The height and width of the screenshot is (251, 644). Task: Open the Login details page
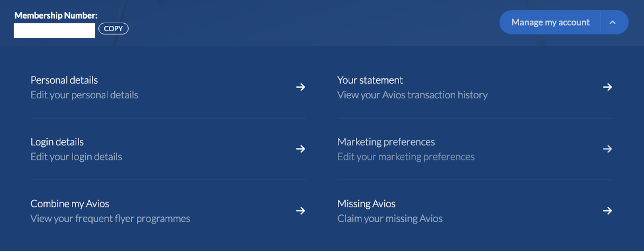[x=57, y=142]
